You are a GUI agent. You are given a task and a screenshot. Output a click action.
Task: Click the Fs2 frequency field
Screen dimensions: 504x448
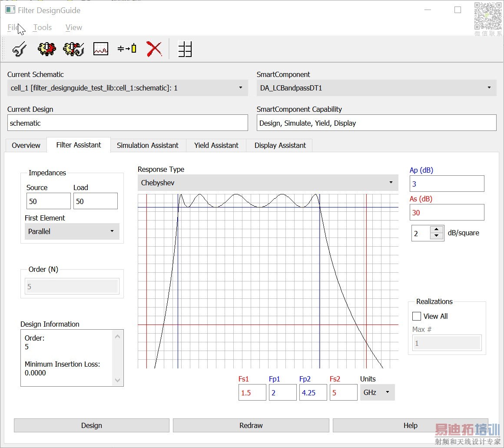point(343,392)
